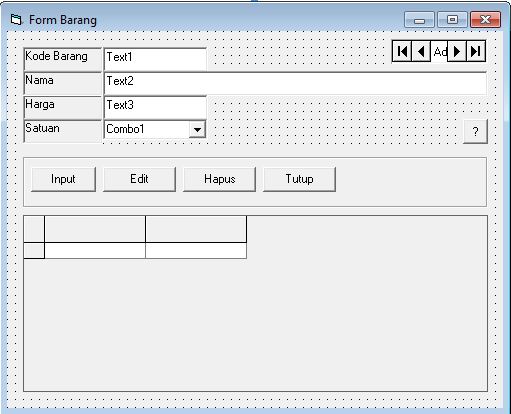Go to first record on data control
This screenshot has height=414, width=511.
click(402, 51)
